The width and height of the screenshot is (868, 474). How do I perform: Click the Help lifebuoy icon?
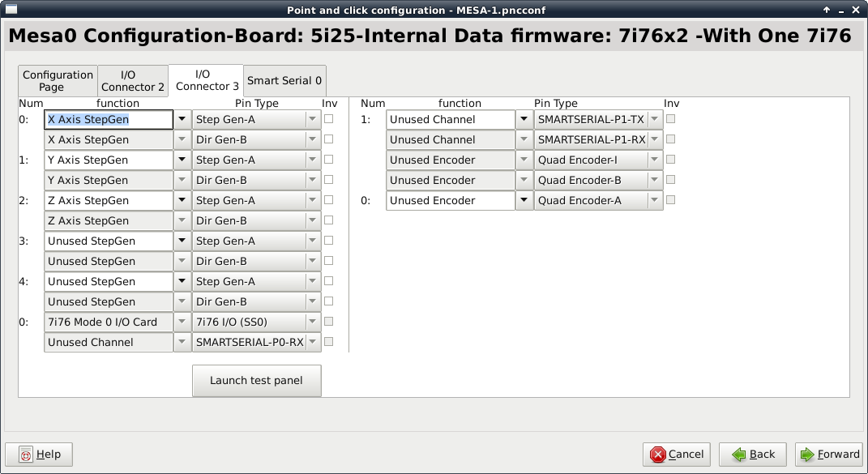click(26, 455)
